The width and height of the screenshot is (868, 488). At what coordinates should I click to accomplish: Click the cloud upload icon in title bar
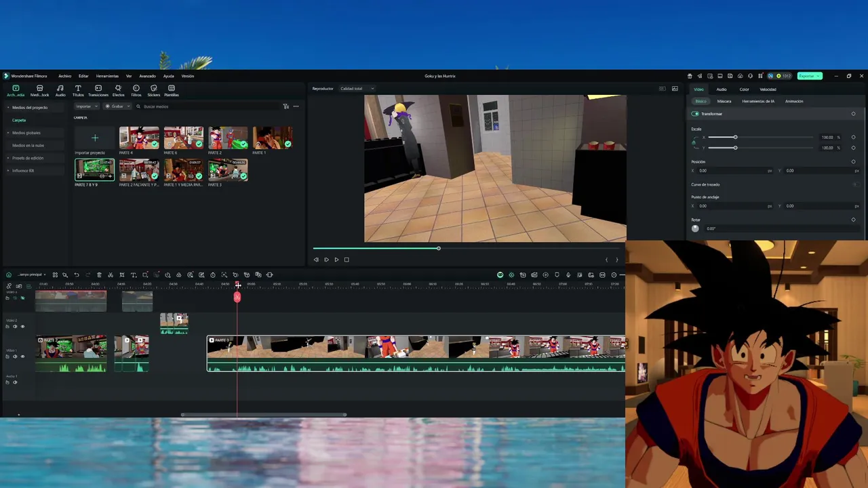741,76
